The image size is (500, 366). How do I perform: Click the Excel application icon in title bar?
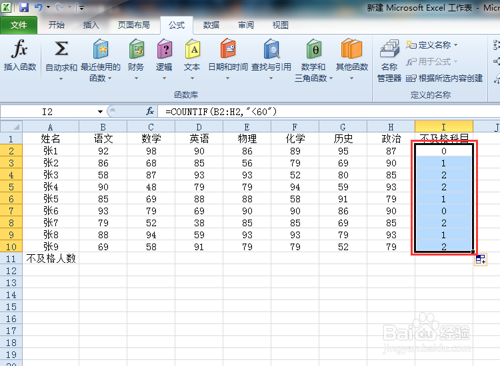point(7,7)
